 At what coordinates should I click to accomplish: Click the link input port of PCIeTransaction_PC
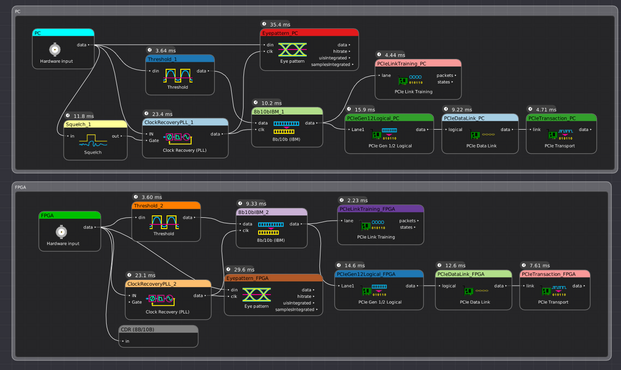tap(535, 129)
